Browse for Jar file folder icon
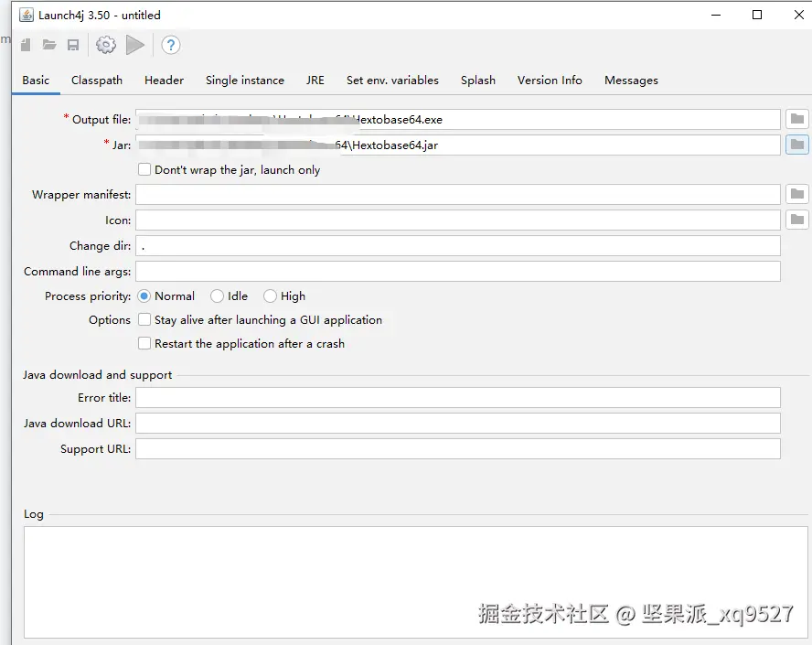This screenshot has width=812, height=645. tap(797, 145)
